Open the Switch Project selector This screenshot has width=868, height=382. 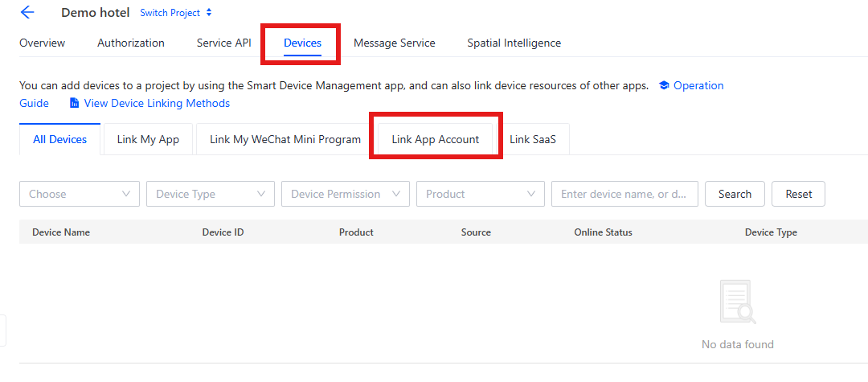175,12
